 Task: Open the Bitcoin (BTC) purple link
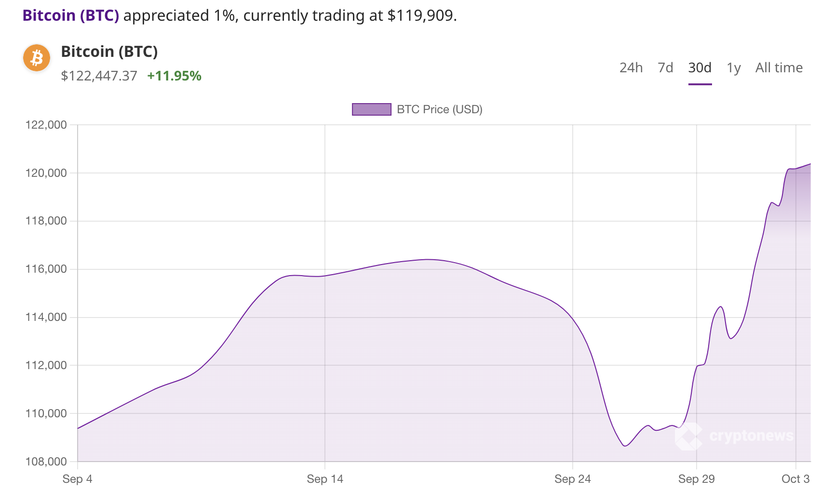point(71,15)
